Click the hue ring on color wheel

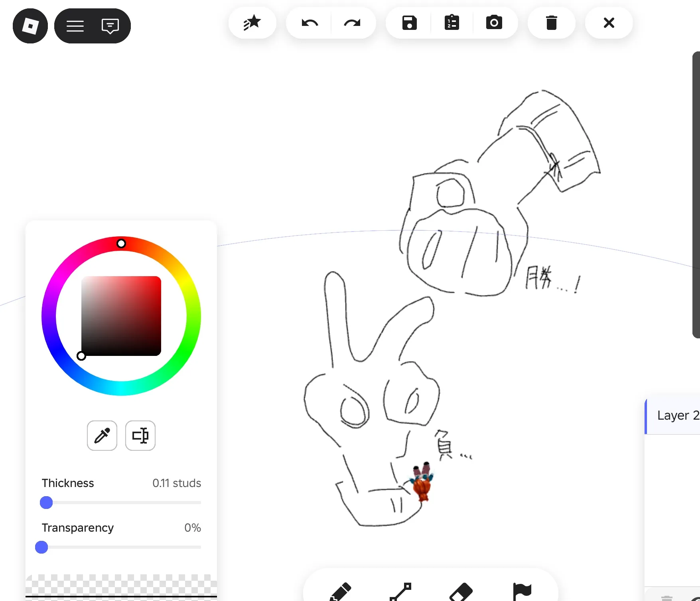pyautogui.click(x=121, y=244)
